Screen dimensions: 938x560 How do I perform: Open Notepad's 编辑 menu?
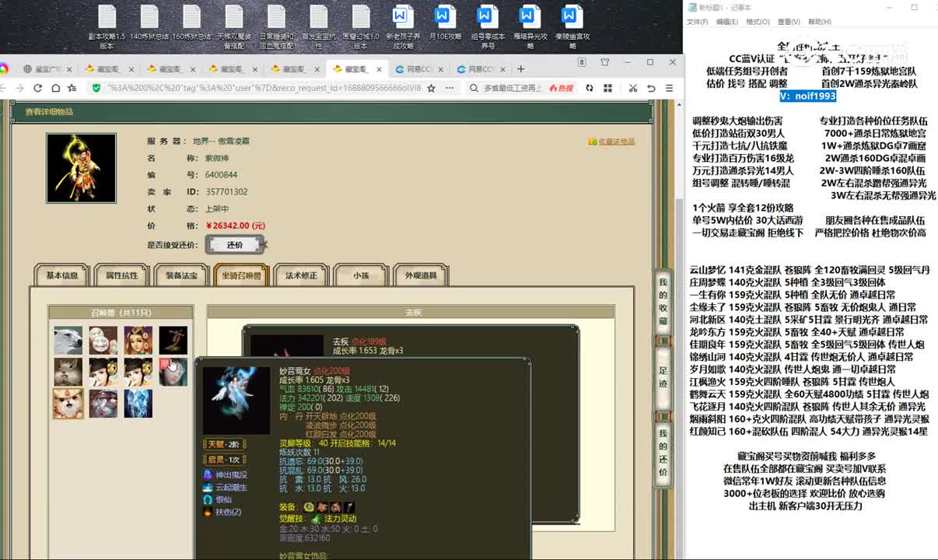point(727,22)
